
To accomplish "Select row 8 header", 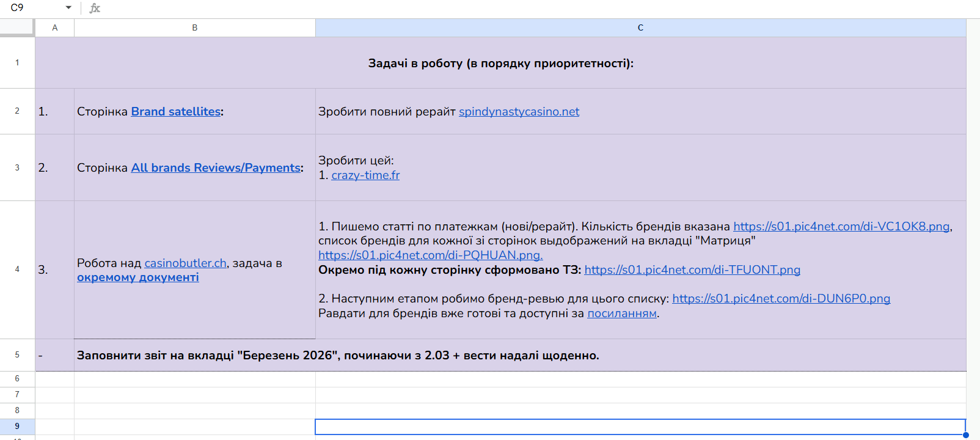I will pyautogui.click(x=17, y=411).
